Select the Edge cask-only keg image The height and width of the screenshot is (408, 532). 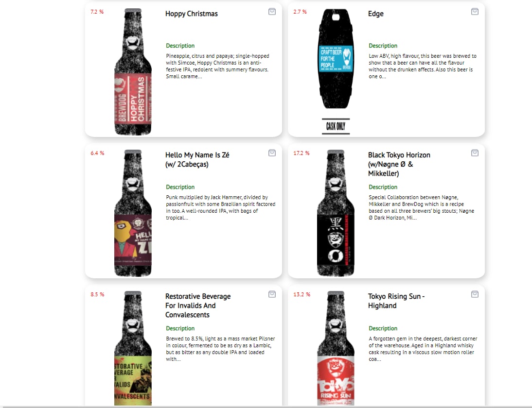(336, 72)
